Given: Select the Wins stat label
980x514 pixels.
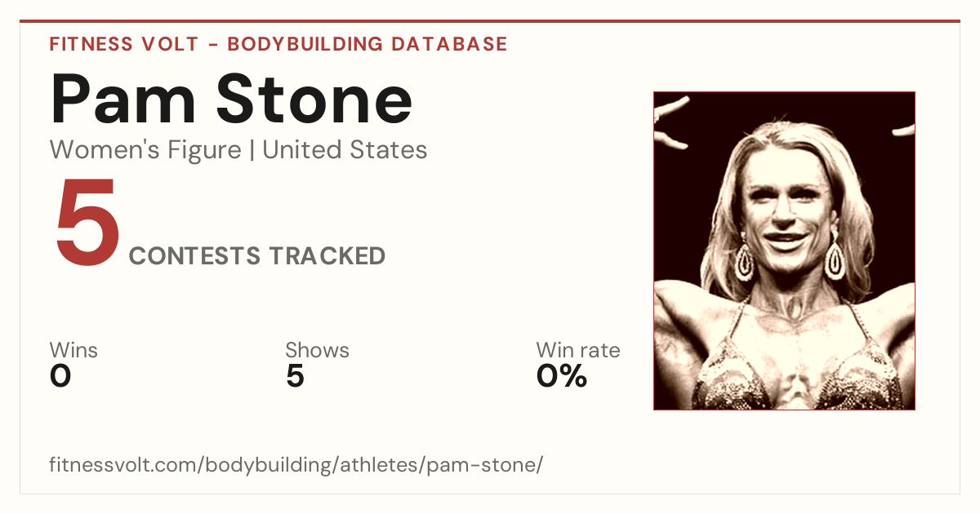Looking at the screenshot, I should point(73,351).
